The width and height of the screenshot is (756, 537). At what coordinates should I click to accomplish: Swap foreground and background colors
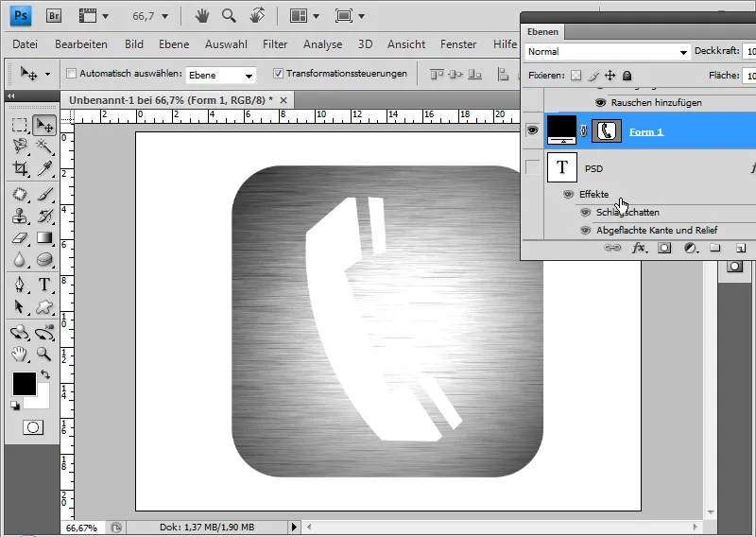click(45, 374)
